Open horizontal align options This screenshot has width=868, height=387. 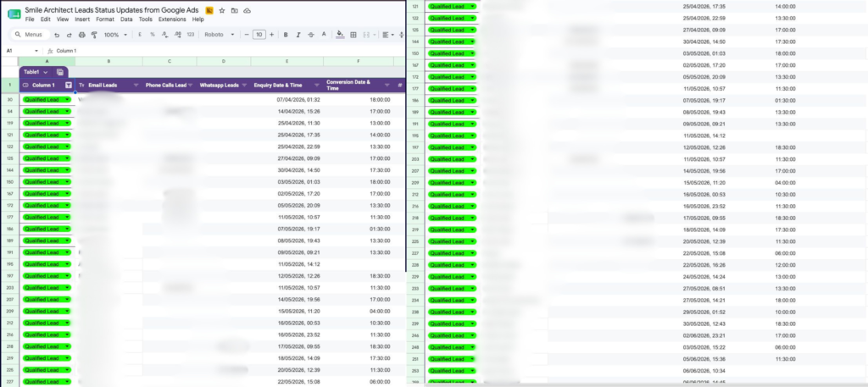click(387, 34)
